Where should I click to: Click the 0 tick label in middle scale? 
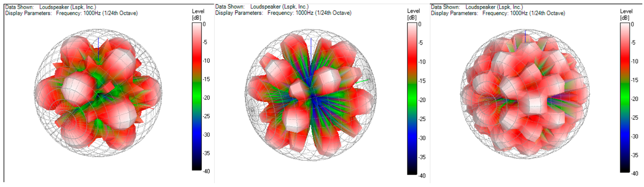[x=420, y=24]
